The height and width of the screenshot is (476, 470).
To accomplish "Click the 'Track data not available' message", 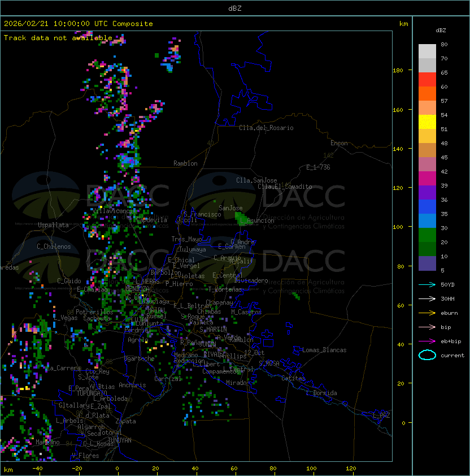I will click(58, 38).
